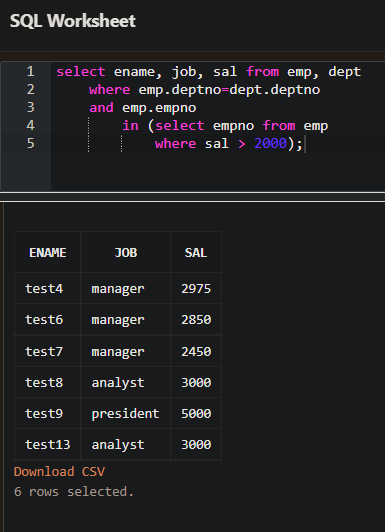Click test13's 3000 salary cell
This screenshot has width=385, height=532.
tap(196, 444)
